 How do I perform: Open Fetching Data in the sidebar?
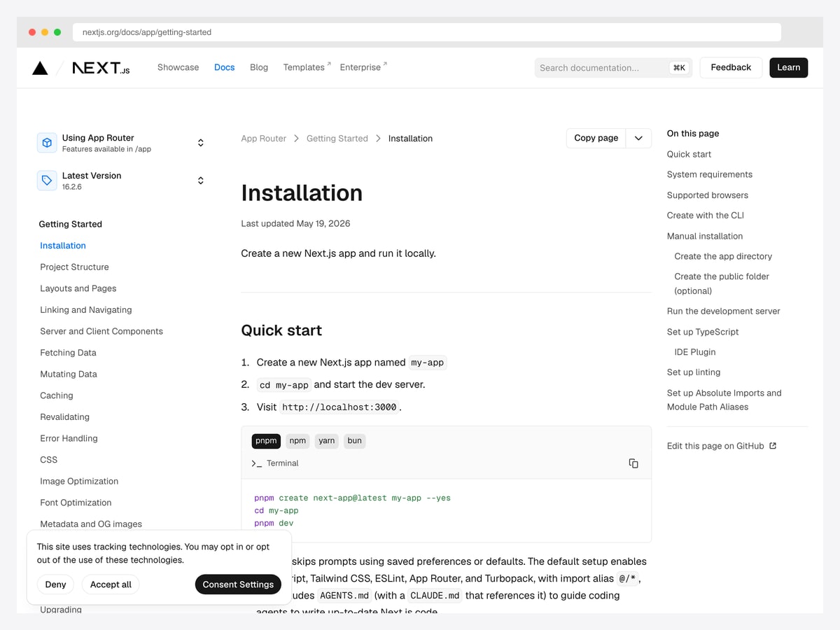tap(68, 353)
